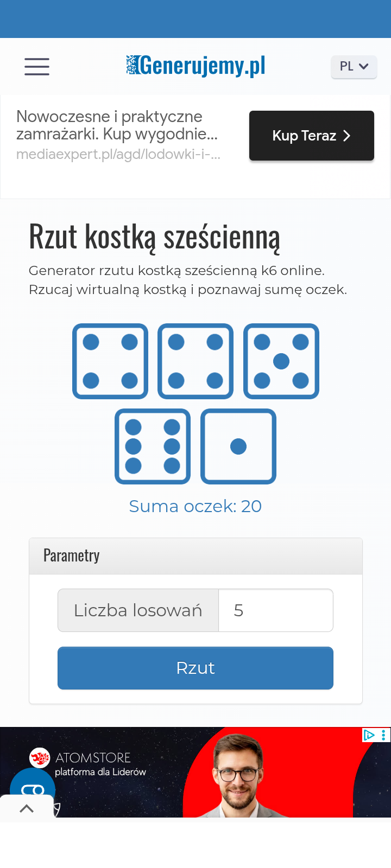The image size is (391, 868).
Task: Click the ad headline about zamrażarki
Action: (x=117, y=125)
